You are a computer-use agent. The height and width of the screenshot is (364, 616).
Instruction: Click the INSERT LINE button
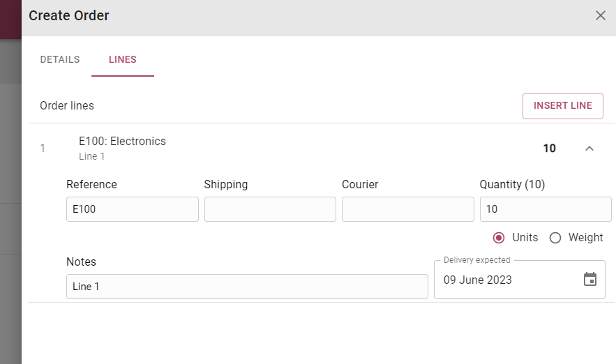(562, 106)
